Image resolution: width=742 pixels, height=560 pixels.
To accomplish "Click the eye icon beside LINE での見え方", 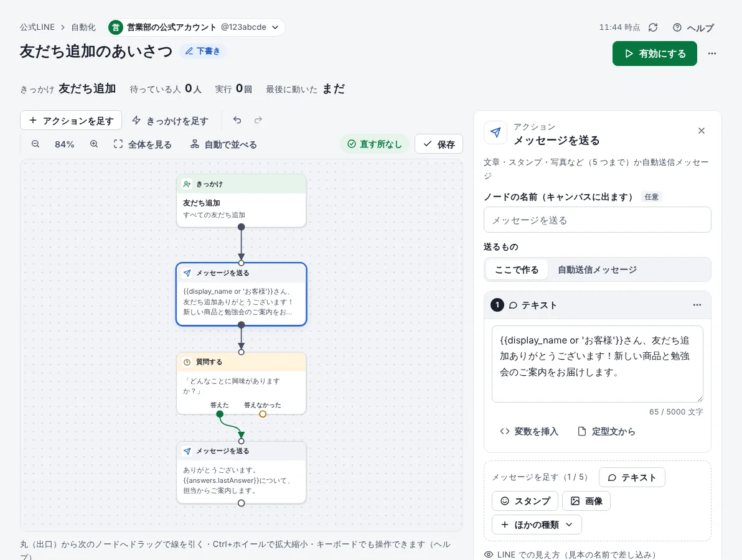I will click(489, 554).
